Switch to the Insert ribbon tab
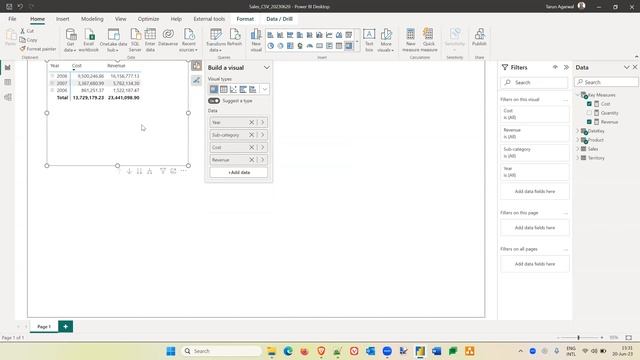Image resolution: width=640 pixels, height=360 pixels. (62, 19)
